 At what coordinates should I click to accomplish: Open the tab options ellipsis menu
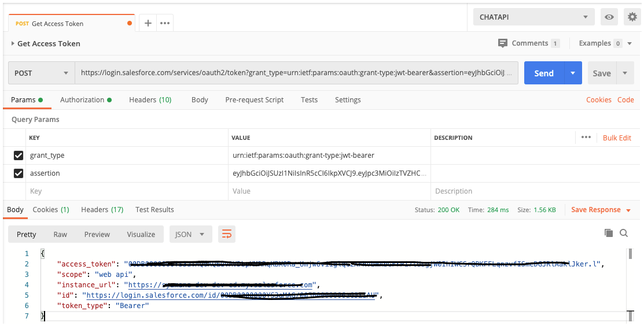pos(165,23)
